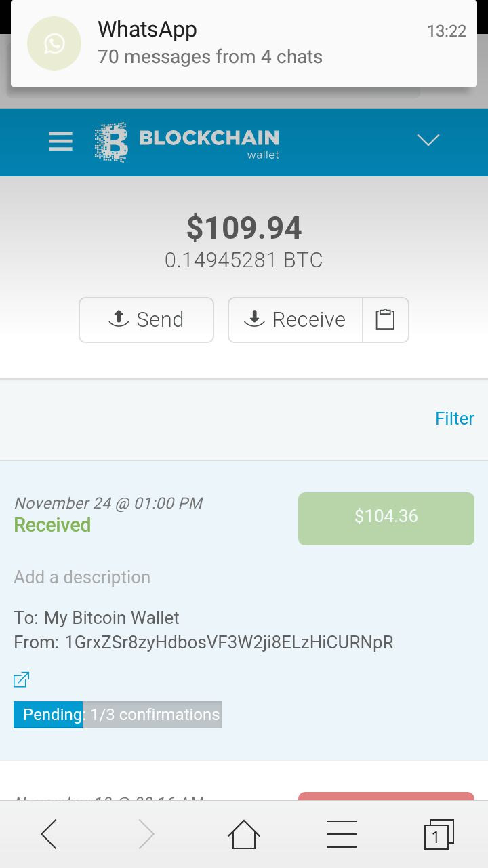The image size is (488, 868).
Task: Go back with browser back arrow
Action: click(x=49, y=834)
